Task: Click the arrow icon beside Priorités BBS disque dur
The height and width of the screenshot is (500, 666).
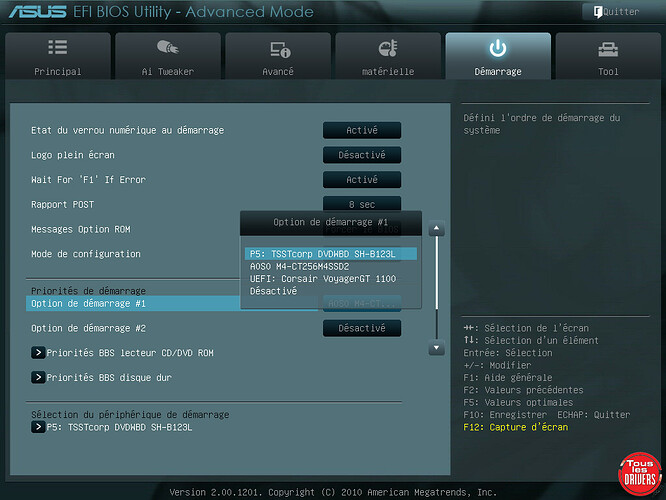Action: click(x=38, y=377)
